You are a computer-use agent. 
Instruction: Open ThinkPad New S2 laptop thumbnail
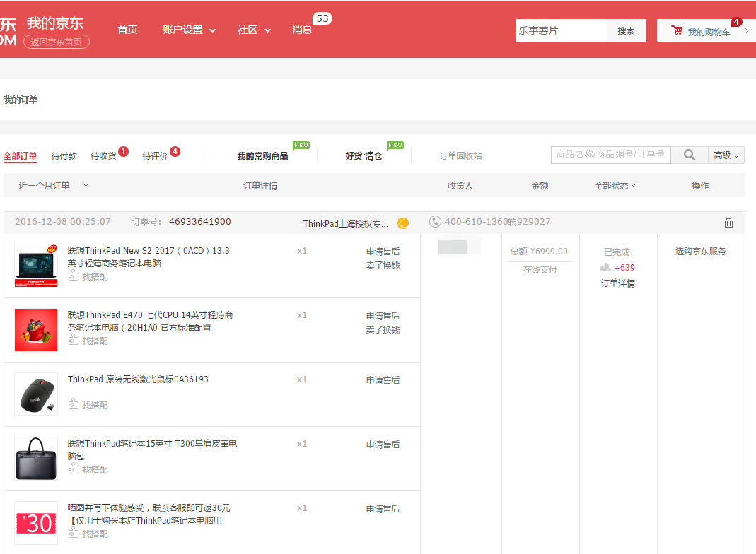click(x=36, y=266)
